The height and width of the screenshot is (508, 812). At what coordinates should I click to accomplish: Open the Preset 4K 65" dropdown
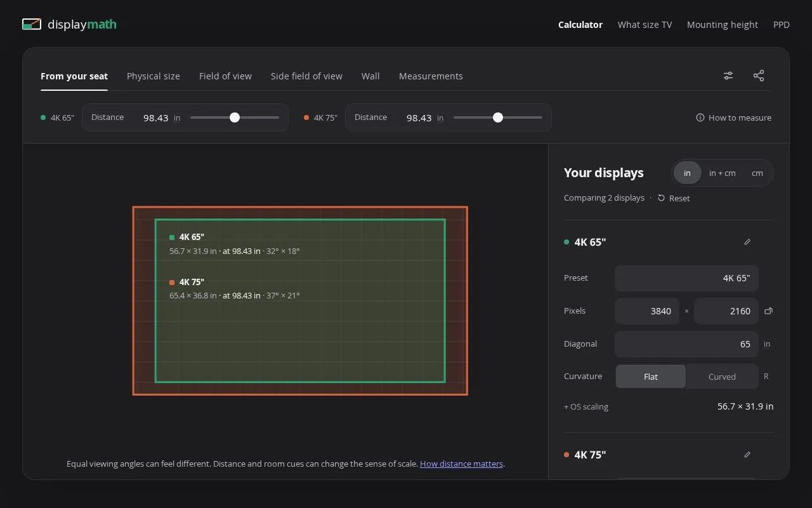686,278
